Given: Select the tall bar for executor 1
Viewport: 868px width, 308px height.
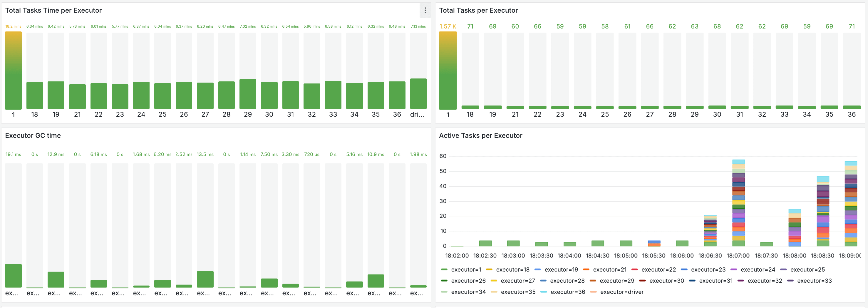Looking at the screenshot, I should 14,67.
